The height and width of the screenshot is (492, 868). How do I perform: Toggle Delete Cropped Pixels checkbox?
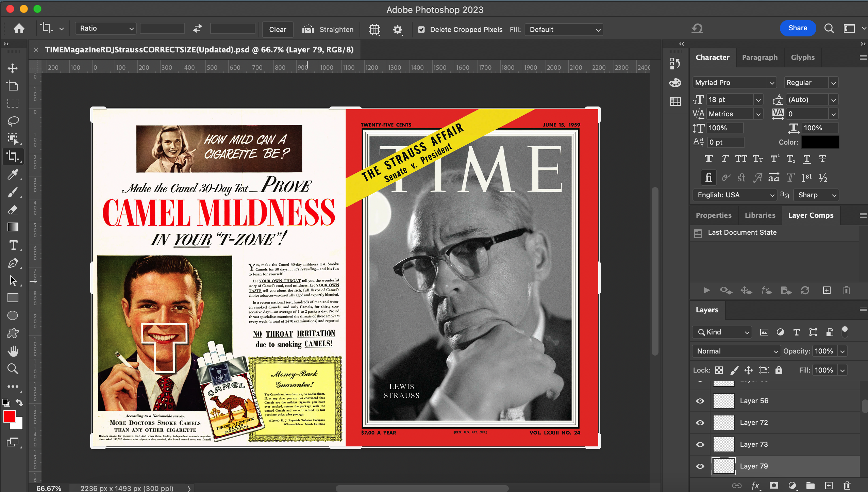coord(421,30)
